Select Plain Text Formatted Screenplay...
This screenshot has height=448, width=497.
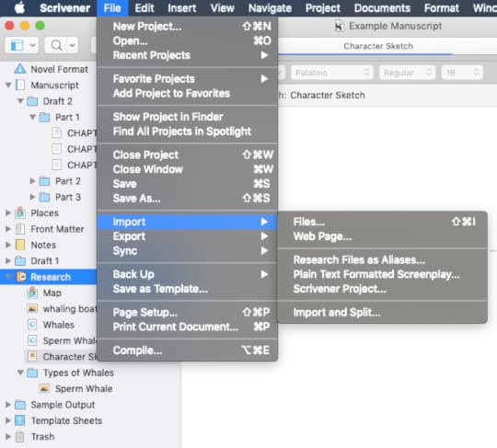pyautogui.click(x=382, y=274)
